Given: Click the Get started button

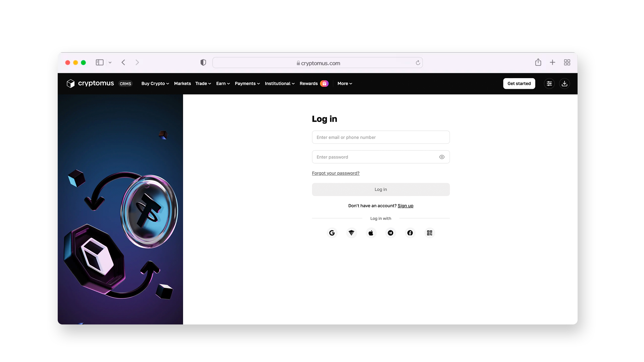Looking at the screenshot, I should click(x=519, y=83).
